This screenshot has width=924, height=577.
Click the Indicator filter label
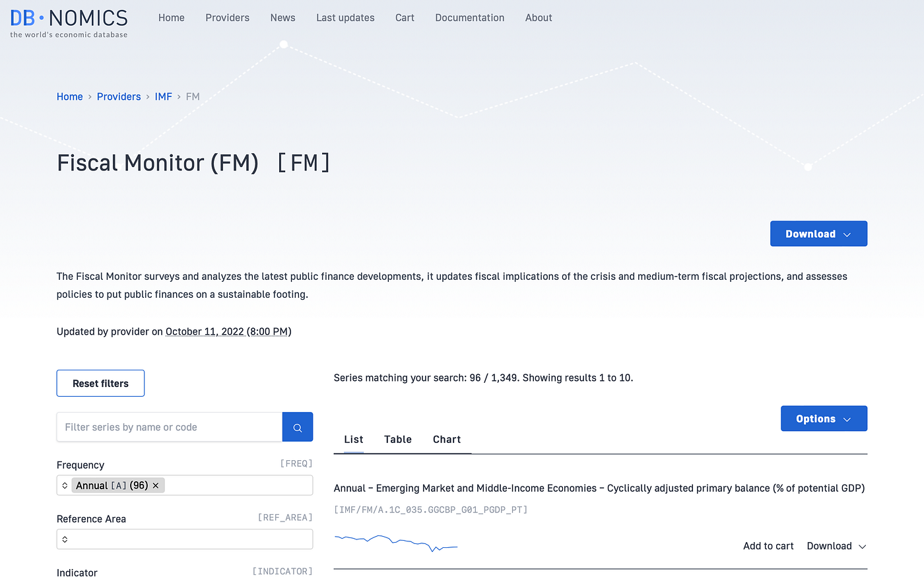tap(77, 572)
